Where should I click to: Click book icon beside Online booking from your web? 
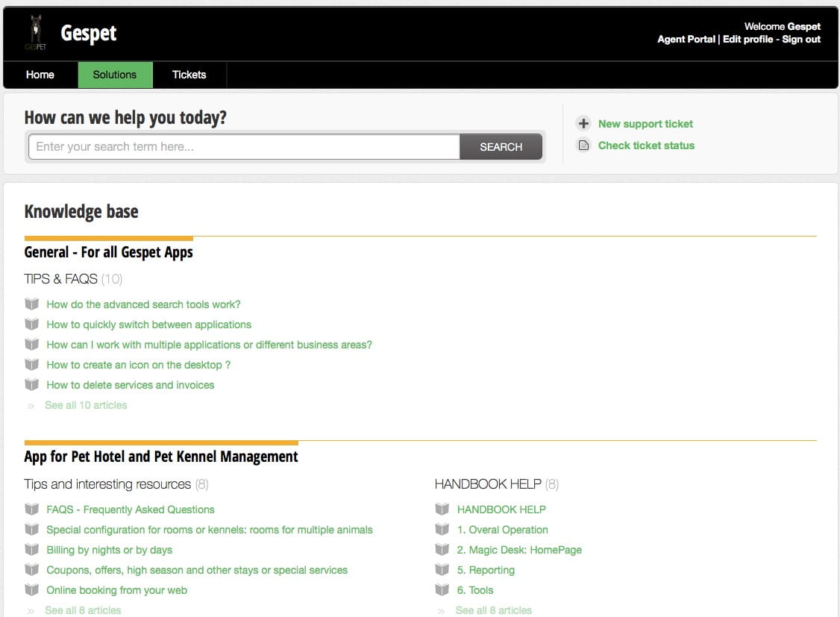32,590
